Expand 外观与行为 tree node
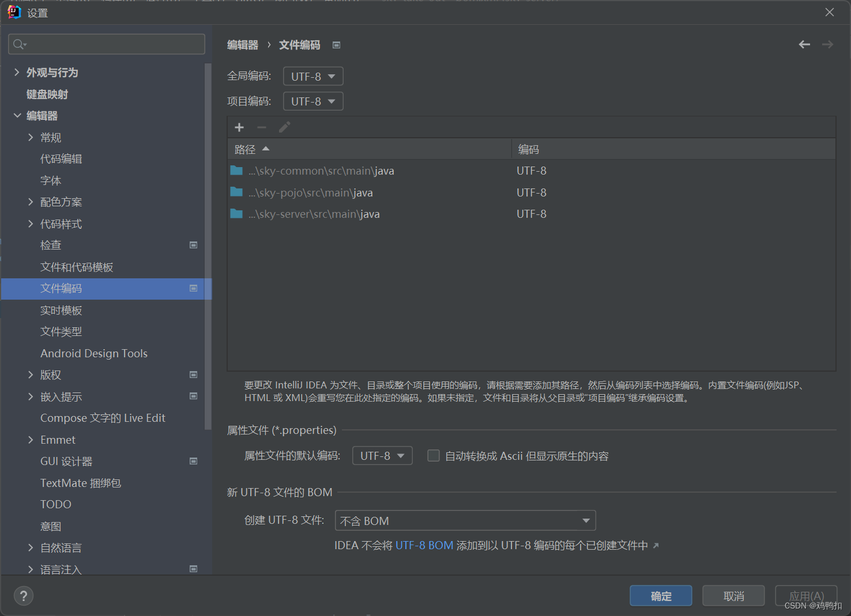This screenshot has height=616, width=851. pos(17,72)
